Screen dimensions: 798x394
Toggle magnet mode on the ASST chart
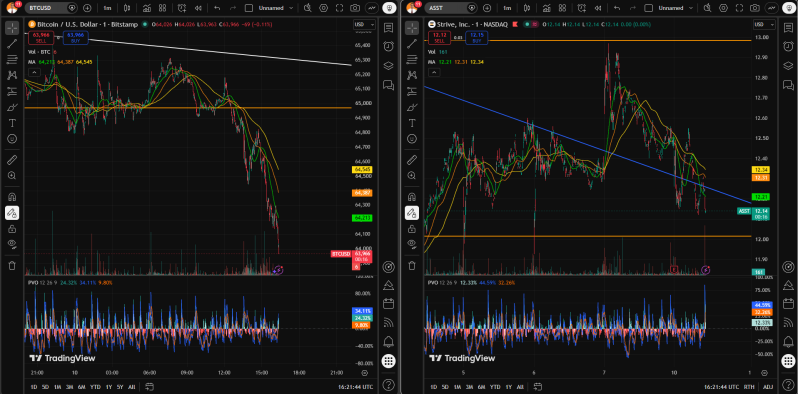(x=412, y=196)
